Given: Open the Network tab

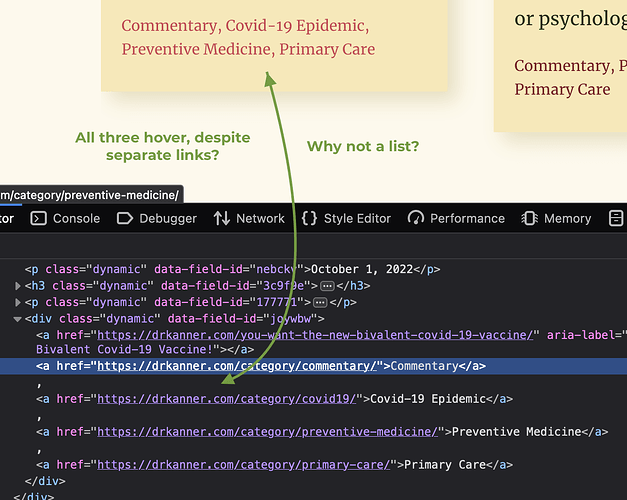Looking at the screenshot, I should pyautogui.click(x=249, y=218).
